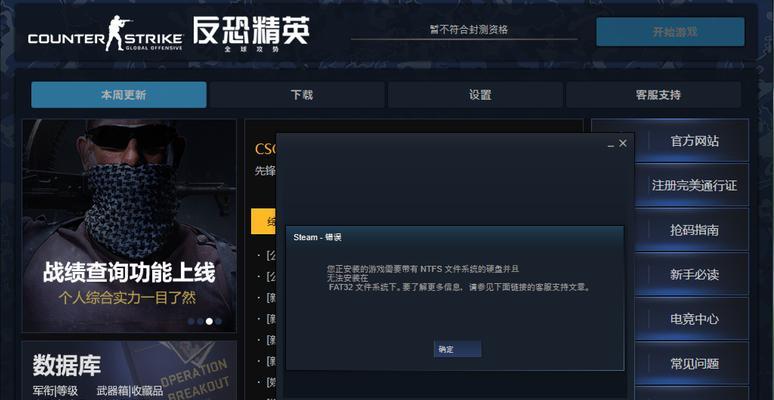Go to 电竞中心 esports center
Image resolution: width=774 pixels, height=400 pixels.
pyautogui.click(x=692, y=319)
